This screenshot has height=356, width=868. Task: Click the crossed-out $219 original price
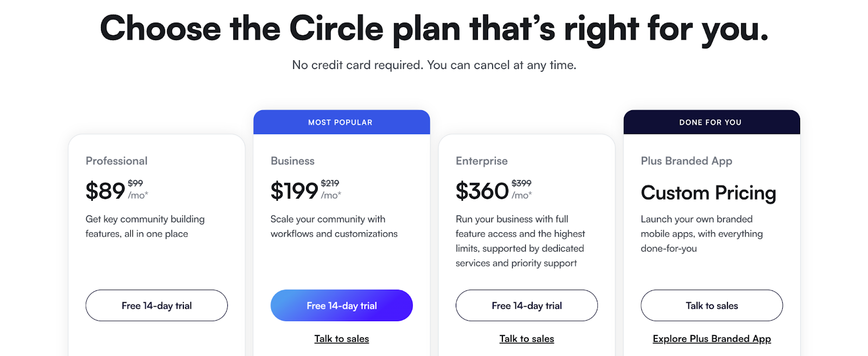pos(330,183)
